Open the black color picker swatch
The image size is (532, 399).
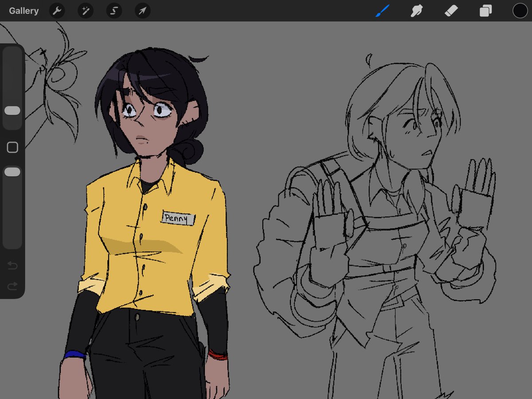tap(520, 11)
